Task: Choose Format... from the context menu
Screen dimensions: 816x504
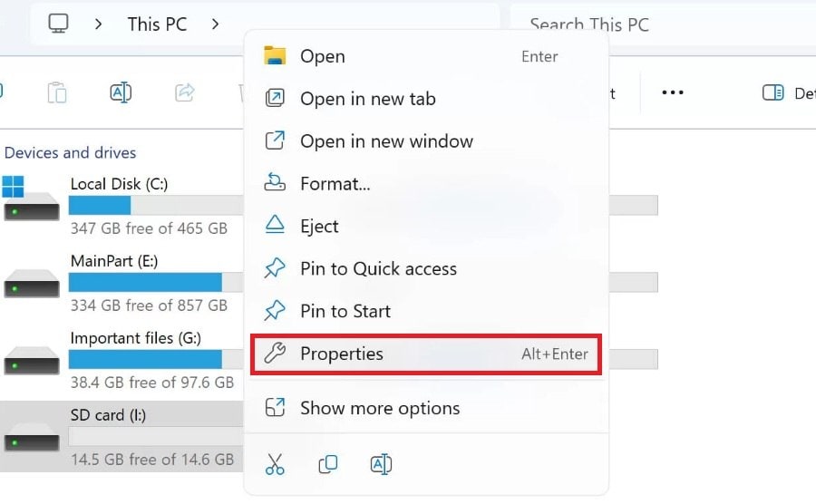Action: (x=335, y=184)
